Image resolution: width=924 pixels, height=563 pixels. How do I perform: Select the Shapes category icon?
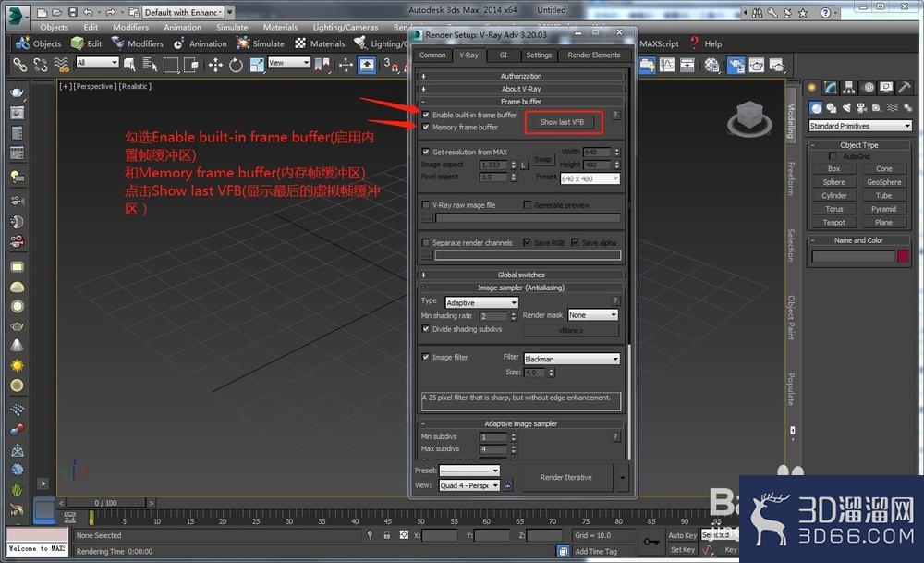click(831, 107)
